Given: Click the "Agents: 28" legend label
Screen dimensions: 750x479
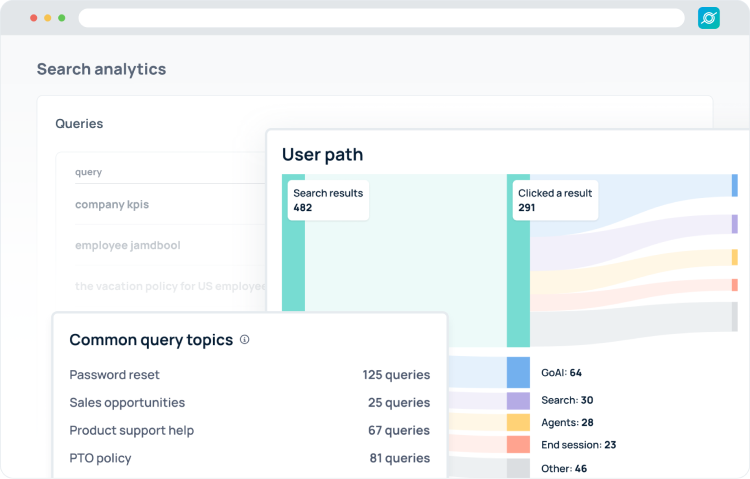Looking at the screenshot, I should coord(567,423).
